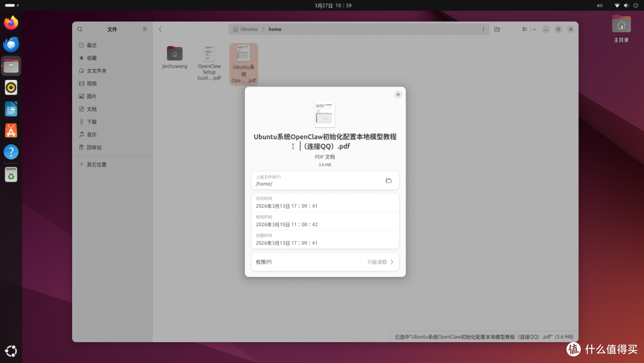Click 只能读取 permission text

377,262
